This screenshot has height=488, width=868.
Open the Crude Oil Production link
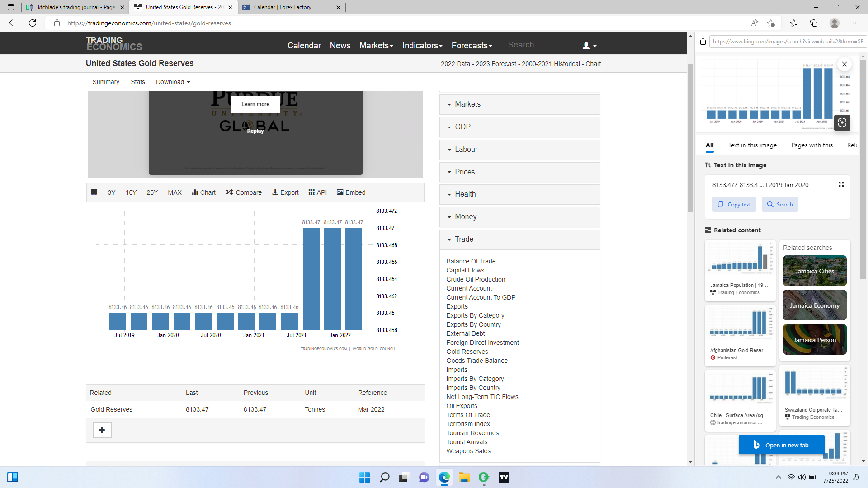coord(476,279)
